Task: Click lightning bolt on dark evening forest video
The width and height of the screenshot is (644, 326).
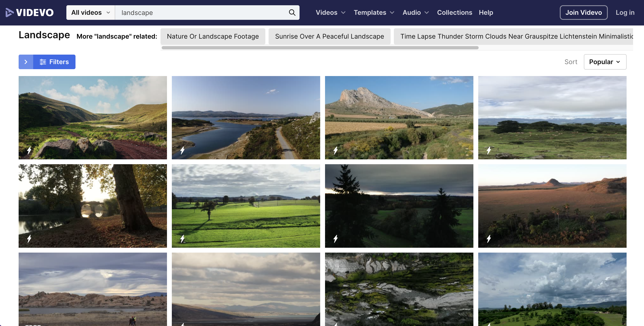Action: (x=336, y=239)
